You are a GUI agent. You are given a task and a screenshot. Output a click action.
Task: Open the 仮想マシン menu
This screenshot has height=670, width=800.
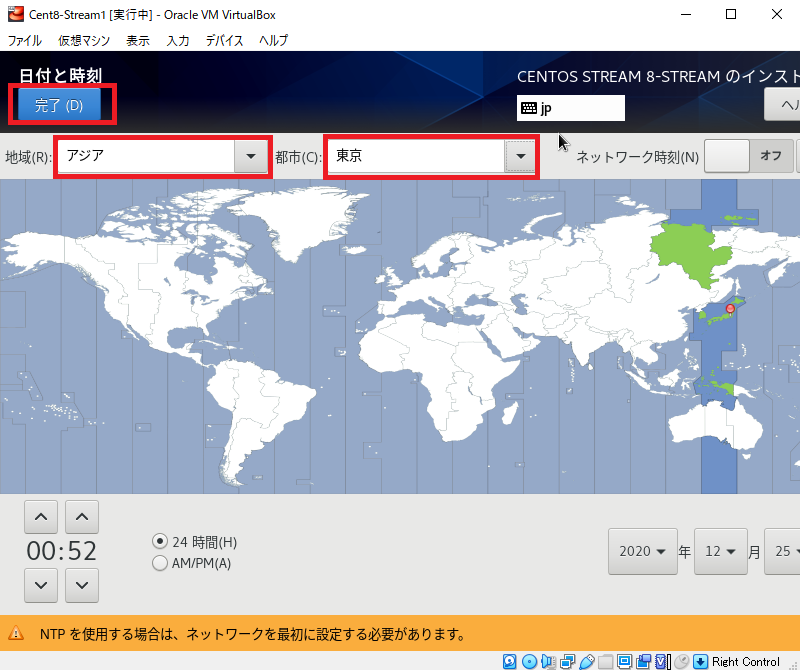tap(84, 40)
